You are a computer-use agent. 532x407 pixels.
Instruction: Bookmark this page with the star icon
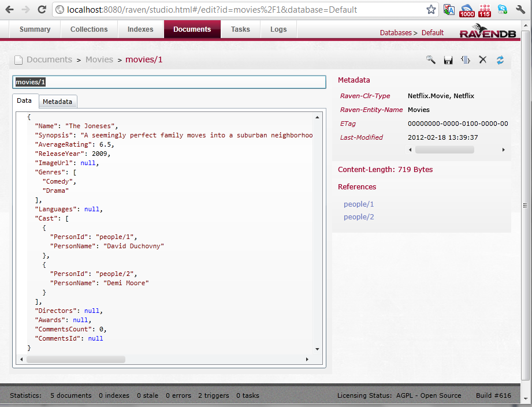click(431, 9)
